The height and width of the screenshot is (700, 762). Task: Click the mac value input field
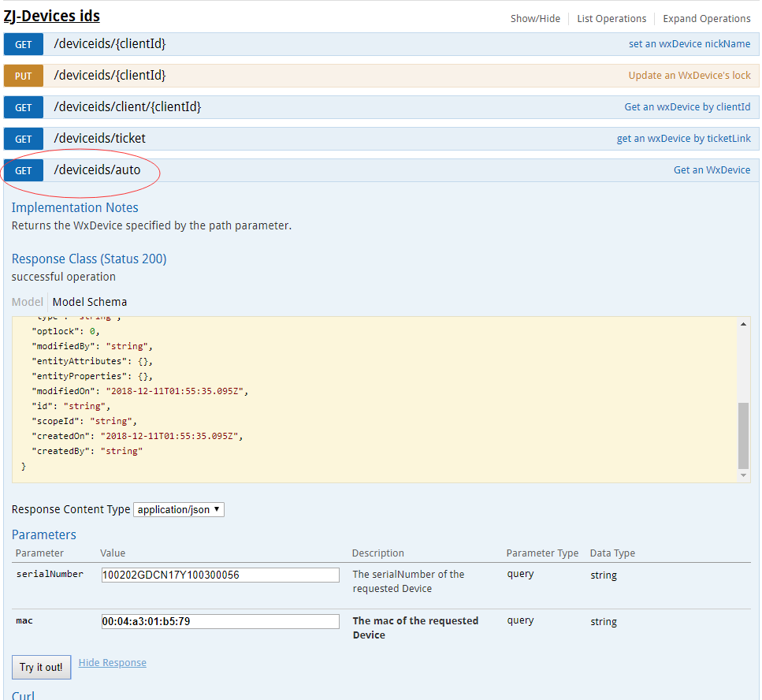pyautogui.click(x=220, y=622)
